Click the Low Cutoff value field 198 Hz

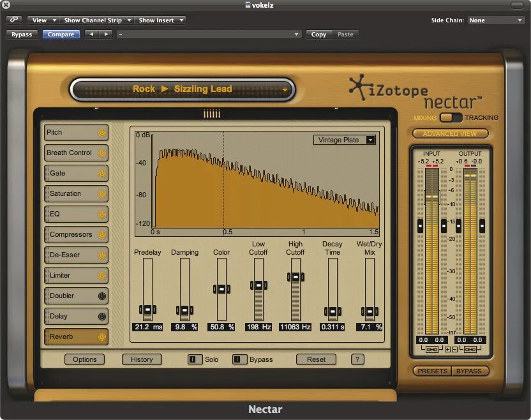tap(258, 327)
